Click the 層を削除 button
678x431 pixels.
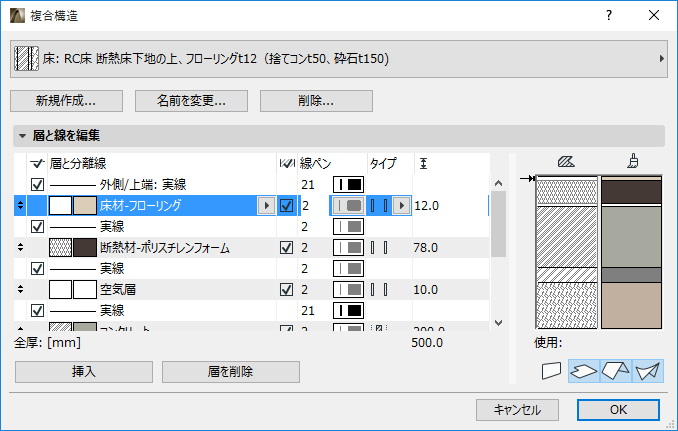pos(230,372)
